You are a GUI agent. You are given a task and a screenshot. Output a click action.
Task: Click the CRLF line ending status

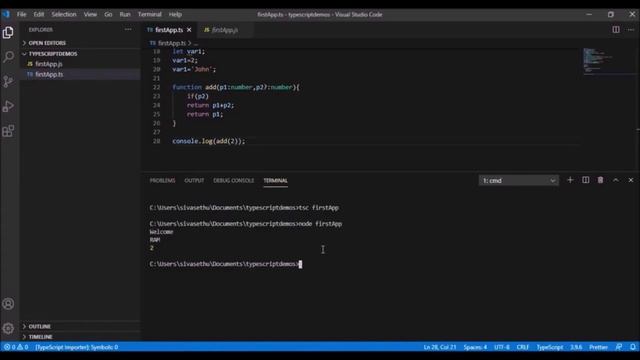point(523,347)
